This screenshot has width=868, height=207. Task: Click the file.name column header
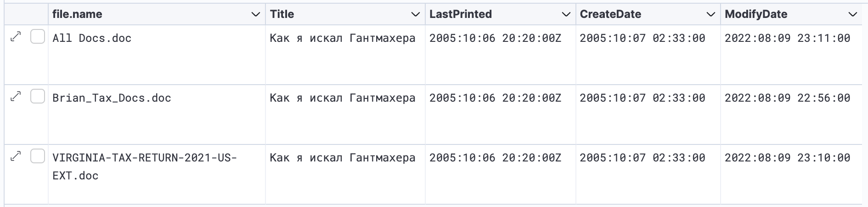77,14
